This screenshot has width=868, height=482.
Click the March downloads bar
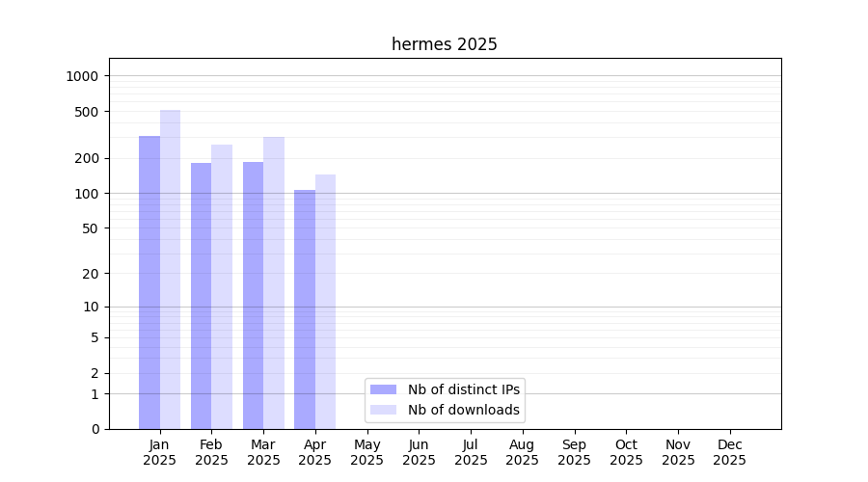coord(274,283)
